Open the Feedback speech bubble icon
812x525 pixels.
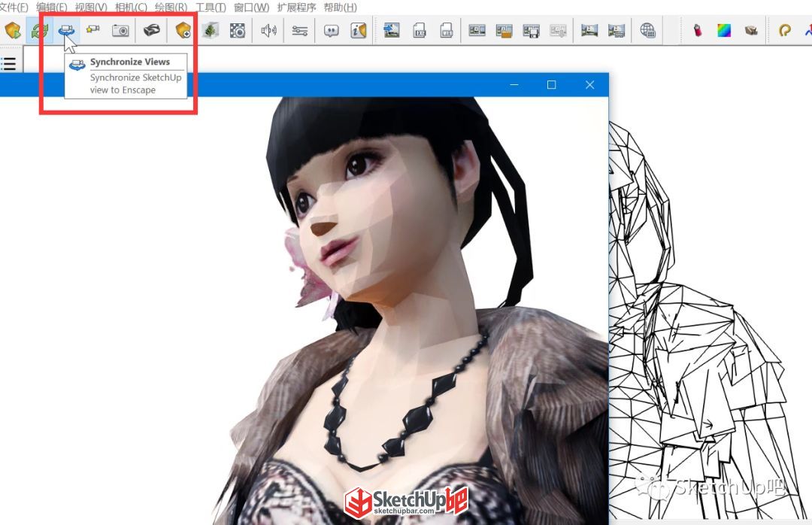click(331, 31)
